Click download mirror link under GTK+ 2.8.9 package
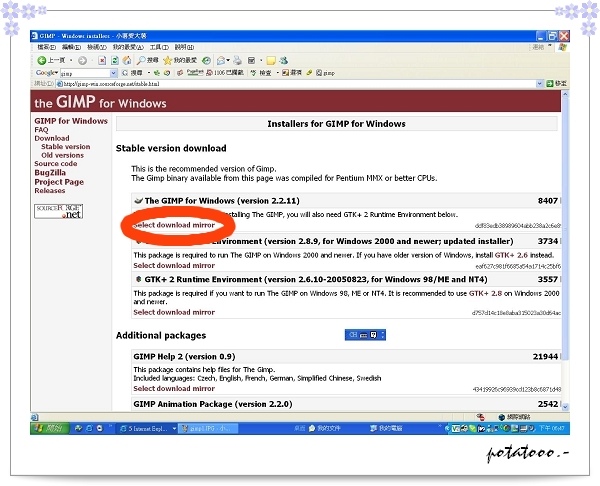The image size is (600, 486). click(174, 265)
